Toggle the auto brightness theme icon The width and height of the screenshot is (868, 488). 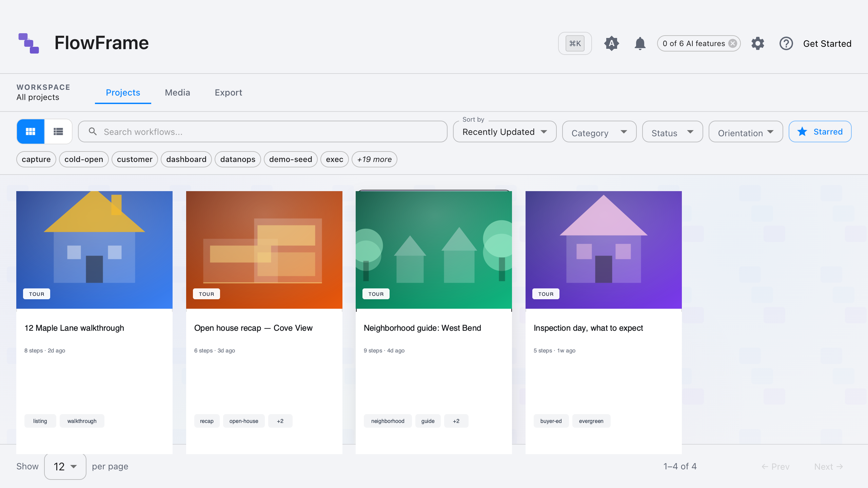click(x=611, y=43)
